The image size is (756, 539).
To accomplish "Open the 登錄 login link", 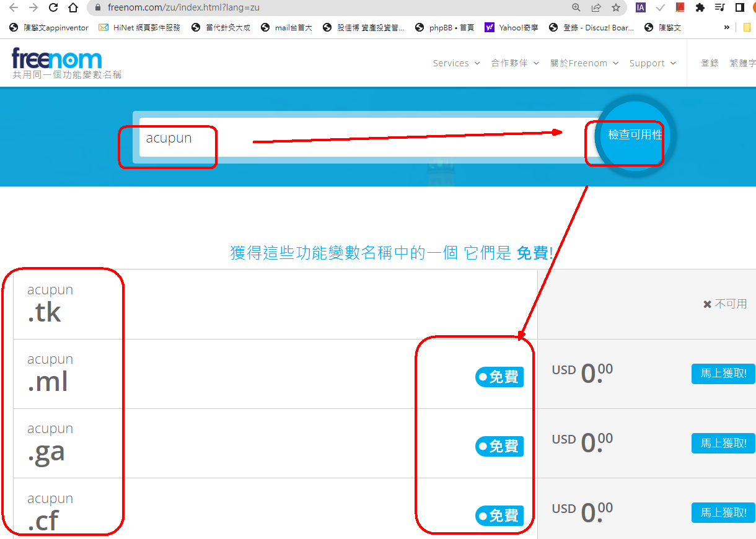I will (710, 63).
